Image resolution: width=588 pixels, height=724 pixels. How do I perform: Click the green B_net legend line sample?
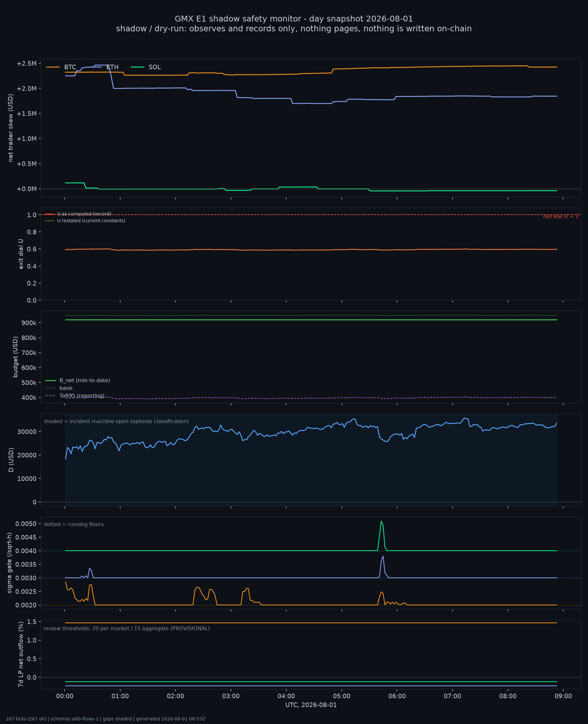click(x=50, y=380)
